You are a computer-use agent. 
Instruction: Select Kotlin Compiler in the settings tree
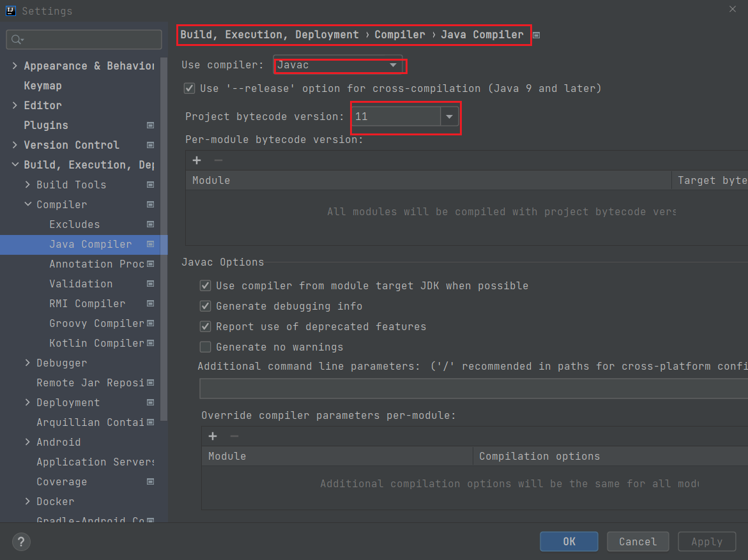[x=96, y=343]
